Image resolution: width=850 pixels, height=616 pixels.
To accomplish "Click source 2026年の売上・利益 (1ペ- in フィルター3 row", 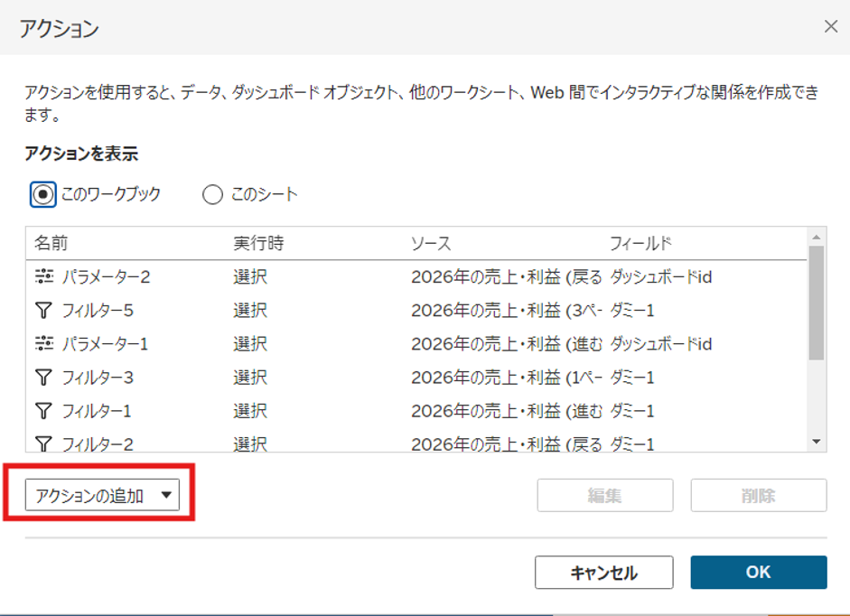I will (x=507, y=378).
